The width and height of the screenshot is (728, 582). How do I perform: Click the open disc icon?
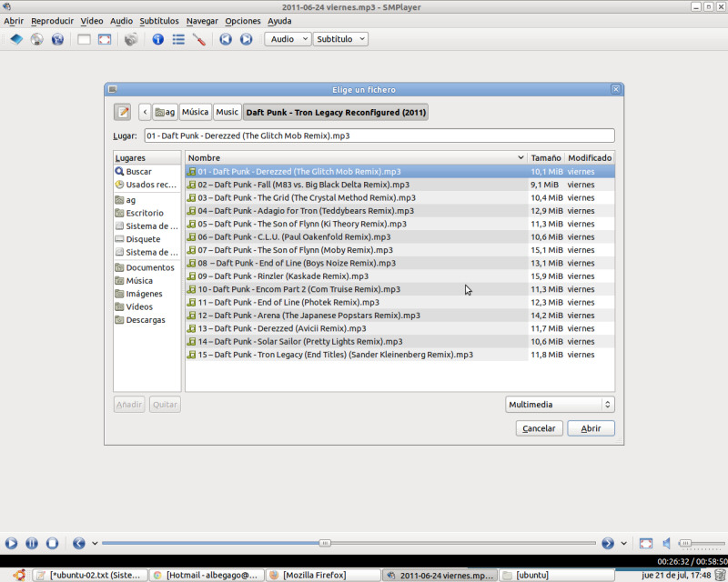tap(36, 39)
